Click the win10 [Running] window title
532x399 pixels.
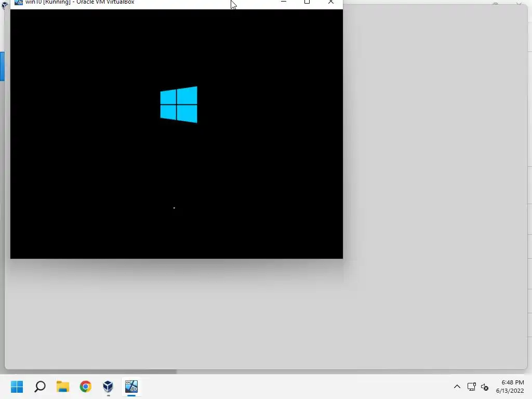click(x=79, y=2)
